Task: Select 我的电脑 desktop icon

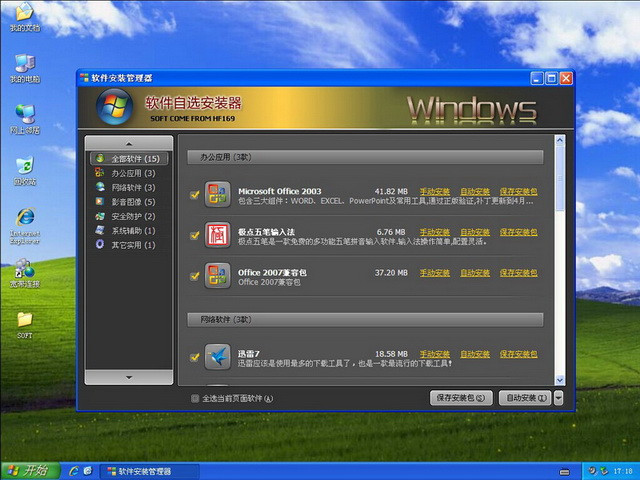Action: (x=25, y=69)
